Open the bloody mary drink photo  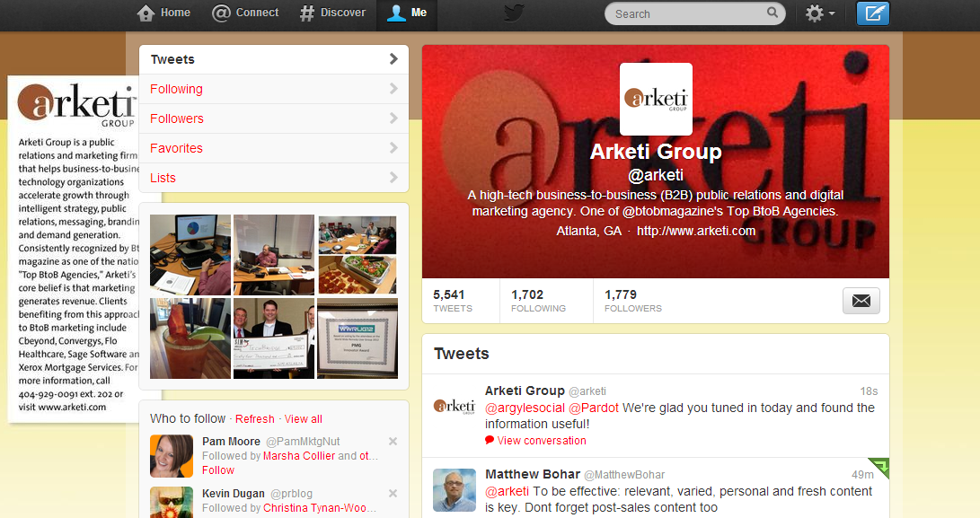[190, 338]
